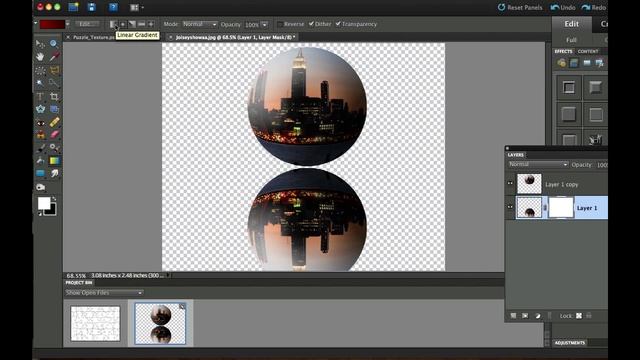Select the Spot Healing bandage tool
The image size is (640, 360).
click(x=54, y=122)
